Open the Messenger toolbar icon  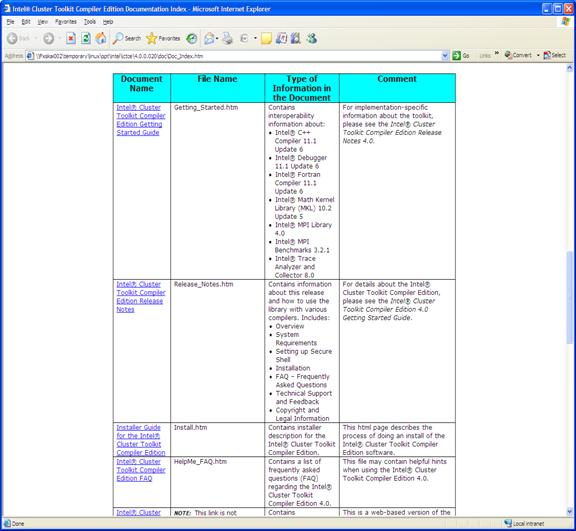click(312, 38)
